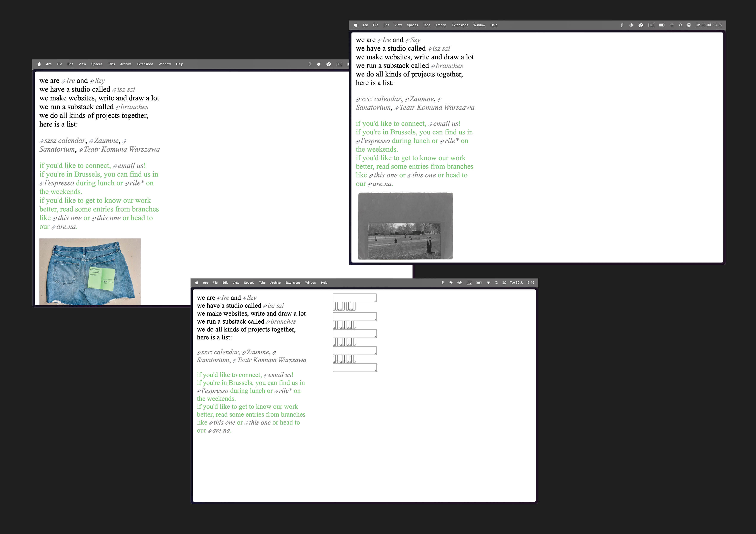The image size is (756, 534).
Task: Click the rabbit icon in top-right window menu bar
Action: [x=641, y=25]
